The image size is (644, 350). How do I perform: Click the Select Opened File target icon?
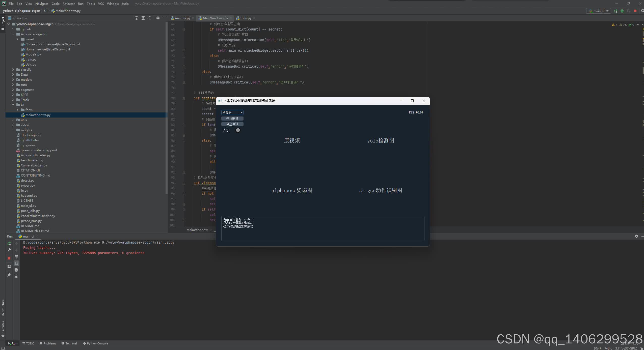pos(137,18)
